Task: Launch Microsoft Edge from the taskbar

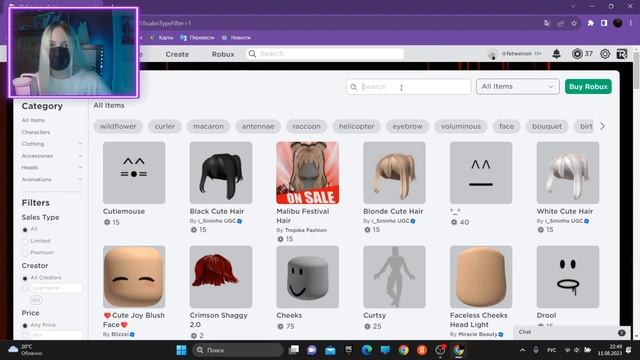Action: tap(367, 350)
